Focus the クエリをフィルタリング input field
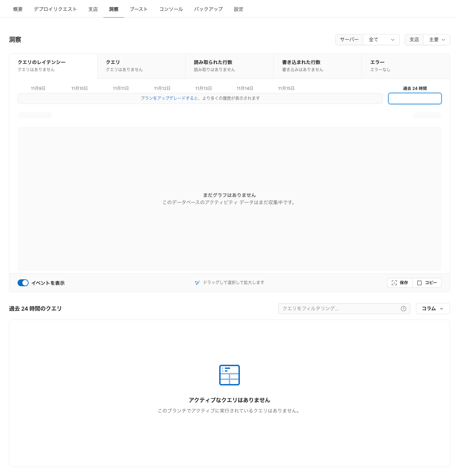 344,309
